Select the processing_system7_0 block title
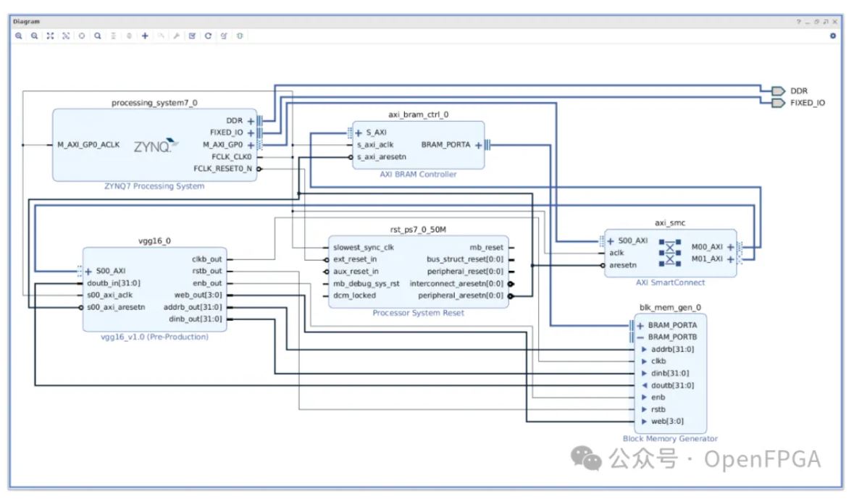This screenshot has width=854, height=504. click(154, 103)
